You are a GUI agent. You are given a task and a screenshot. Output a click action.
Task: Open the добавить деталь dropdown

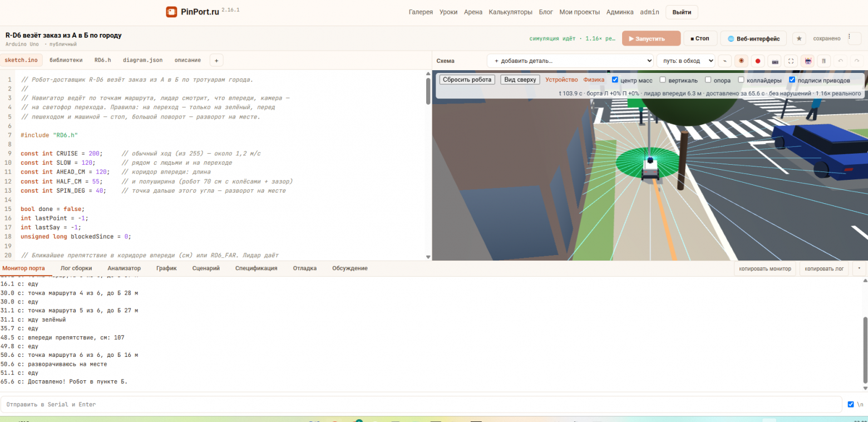tap(570, 61)
